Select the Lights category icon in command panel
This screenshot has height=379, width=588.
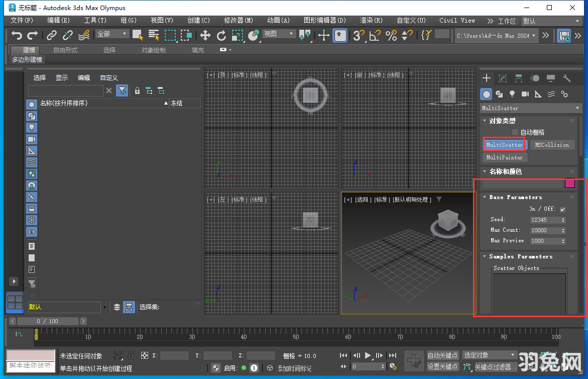click(x=512, y=94)
